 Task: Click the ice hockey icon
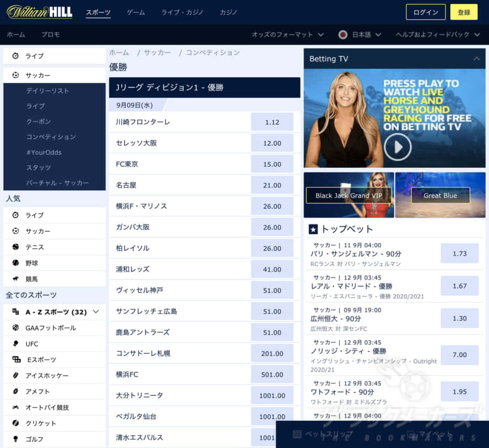click(x=15, y=376)
